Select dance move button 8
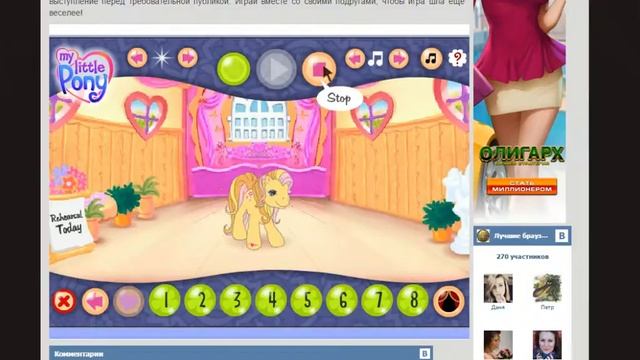The height and width of the screenshot is (360, 640). 413,300
